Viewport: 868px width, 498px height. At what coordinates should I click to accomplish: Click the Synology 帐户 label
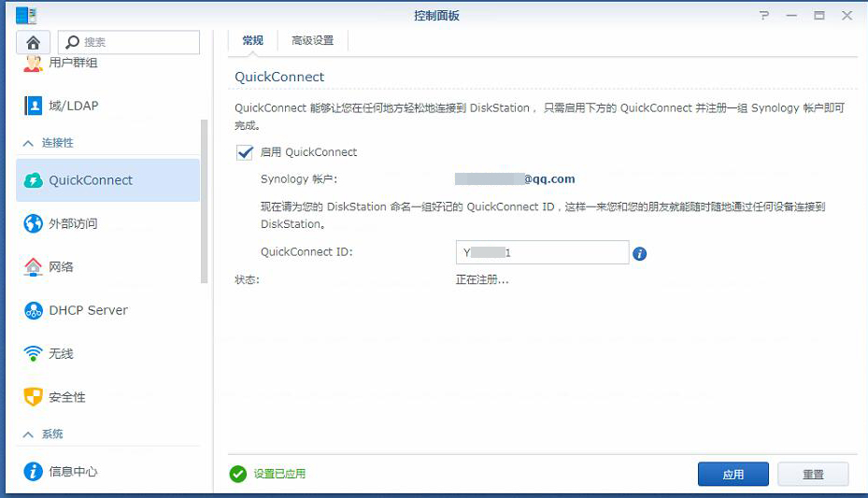tap(299, 179)
